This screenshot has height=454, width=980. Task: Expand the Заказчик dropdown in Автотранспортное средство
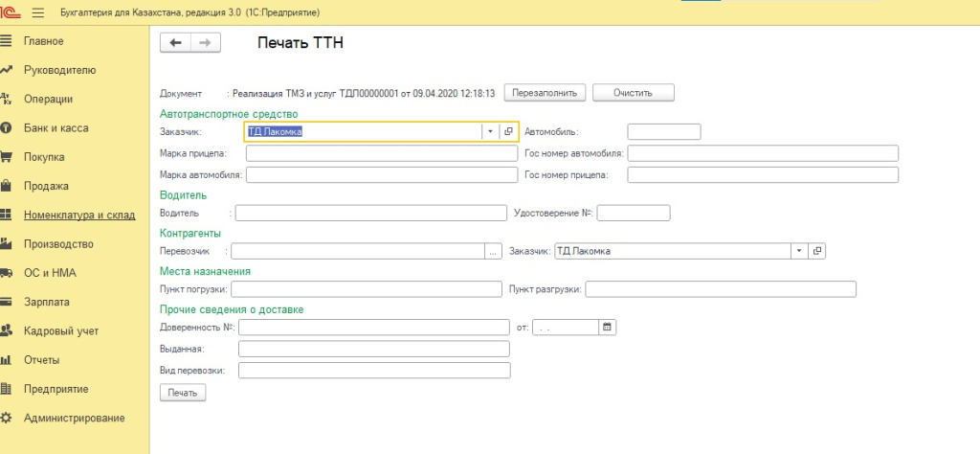489,131
